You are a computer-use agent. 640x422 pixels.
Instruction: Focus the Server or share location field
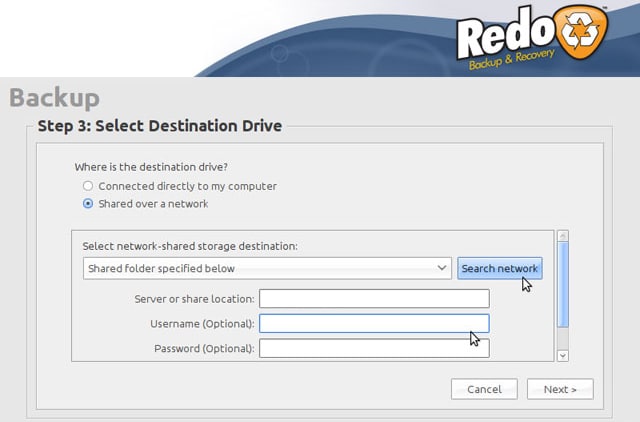(x=374, y=299)
